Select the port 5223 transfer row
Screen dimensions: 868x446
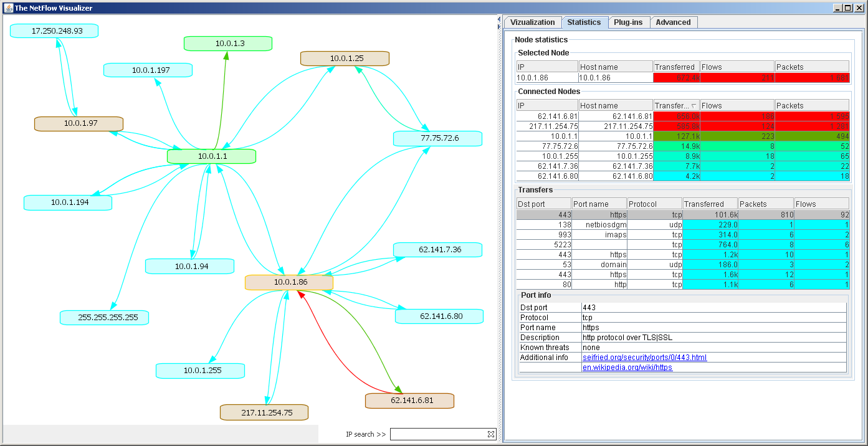tap(683, 245)
